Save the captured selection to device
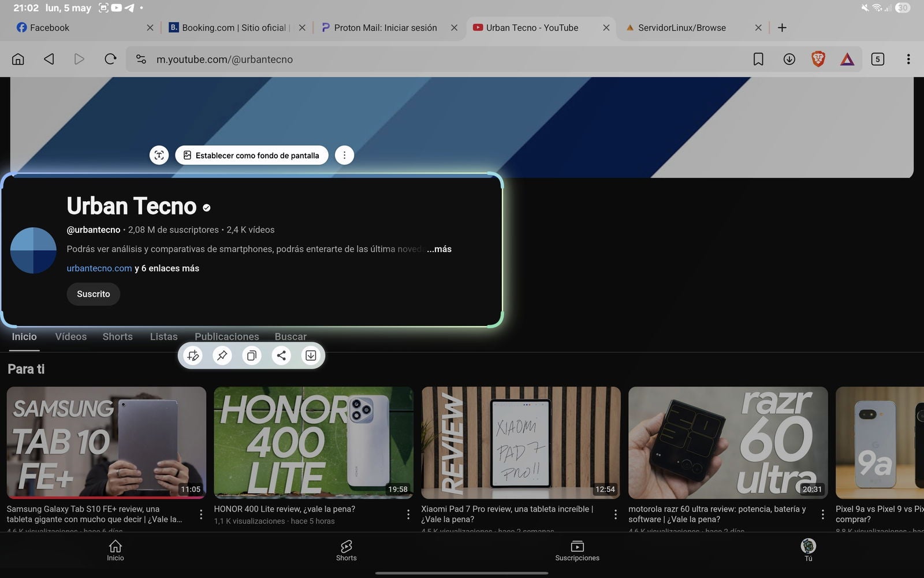 (x=311, y=355)
